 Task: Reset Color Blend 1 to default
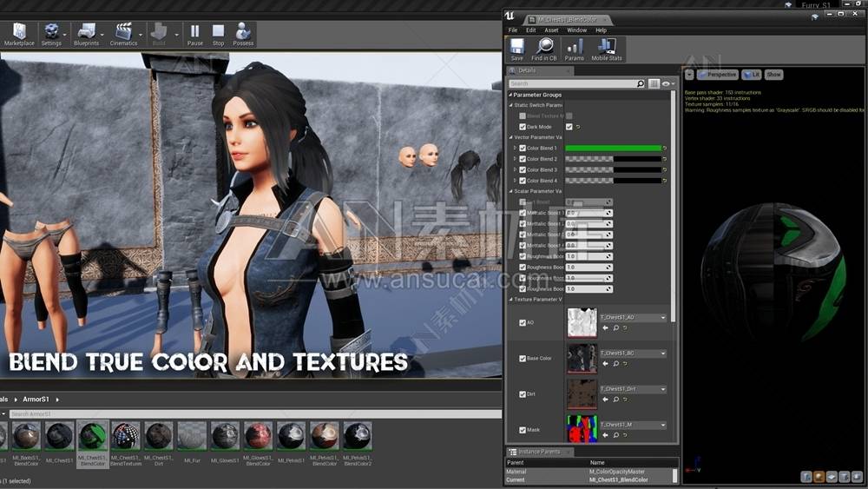tap(665, 149)
